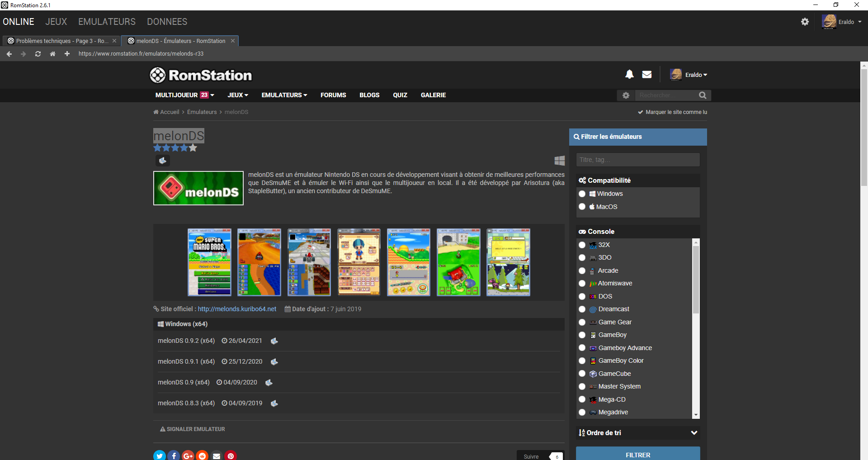
Task: Click the FILTRER button
Action: [x=638, y=454]
